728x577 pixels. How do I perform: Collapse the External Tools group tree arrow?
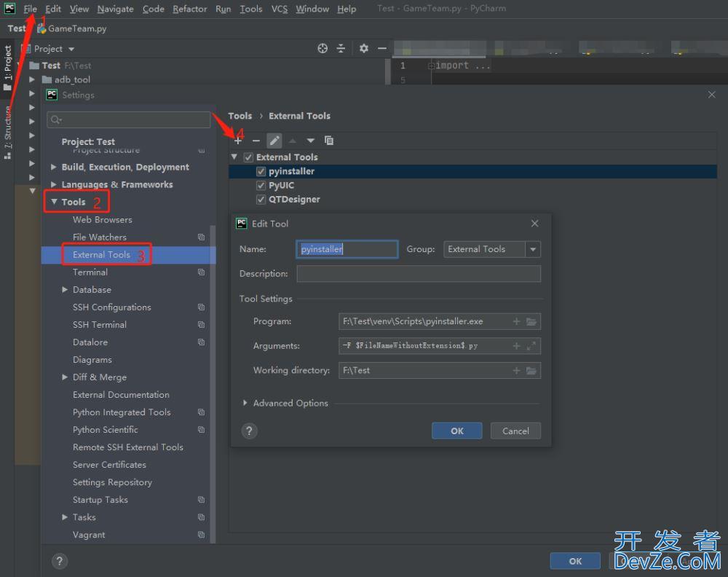pyautogui.click(x=234, y=157)
